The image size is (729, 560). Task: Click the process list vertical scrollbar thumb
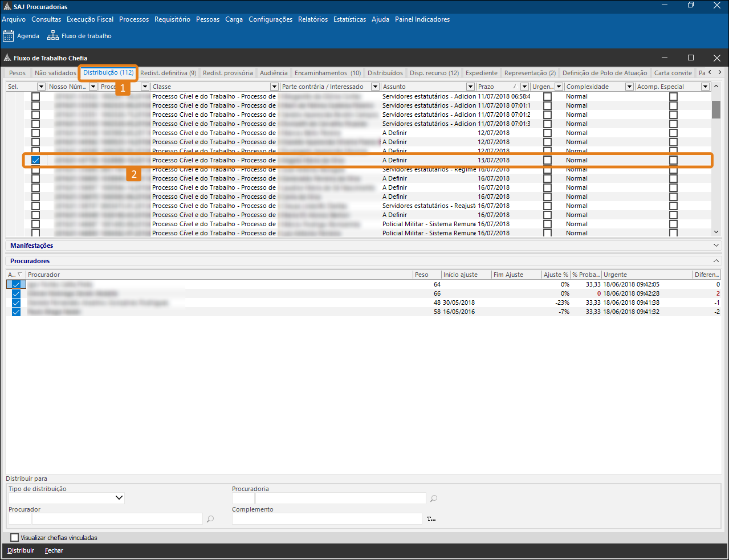tap(716, 109)
